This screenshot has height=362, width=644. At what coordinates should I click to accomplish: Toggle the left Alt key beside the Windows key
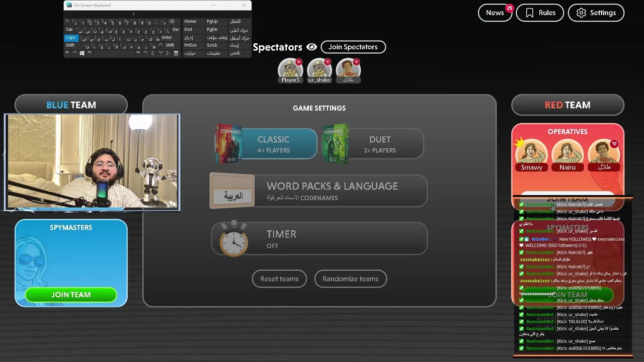(x=90, y=53)
